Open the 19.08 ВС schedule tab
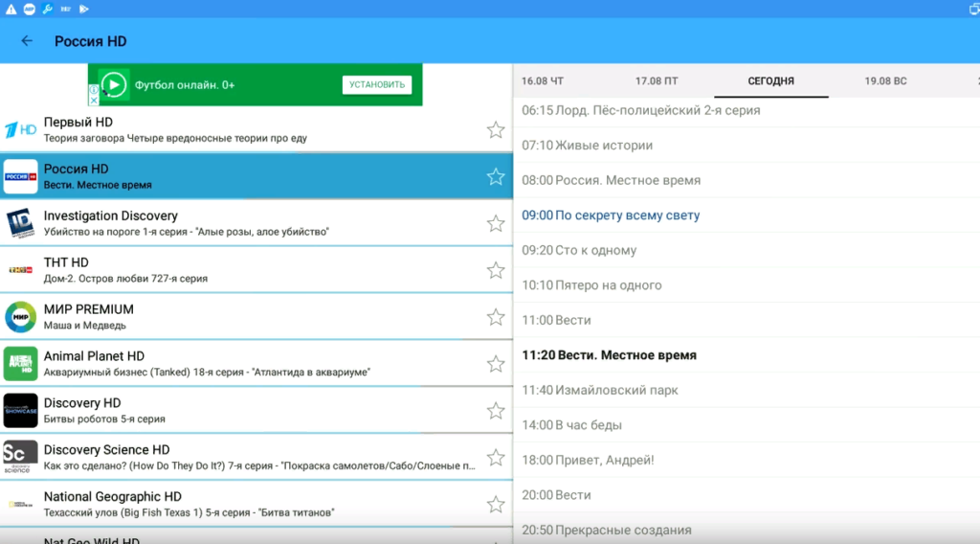The image size is (980, 544). pyautogui.click(x=885, y=81)
